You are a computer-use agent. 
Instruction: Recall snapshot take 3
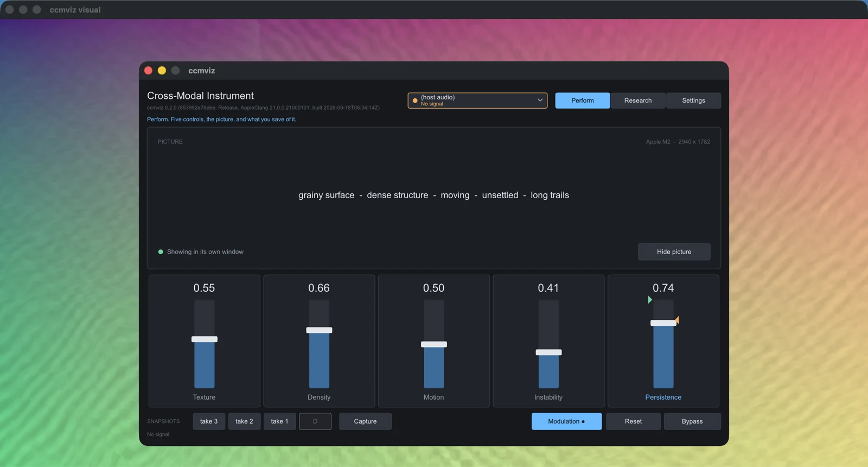click(x=209, y=421)
